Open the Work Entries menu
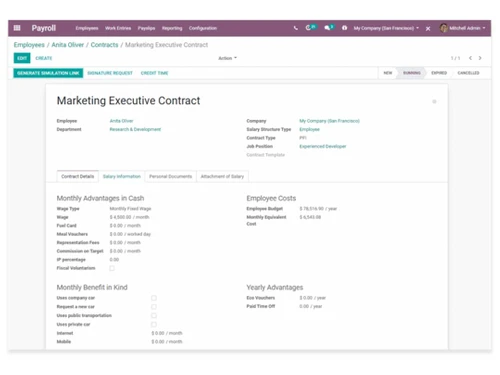500x375 pixels. pos(118,28)
